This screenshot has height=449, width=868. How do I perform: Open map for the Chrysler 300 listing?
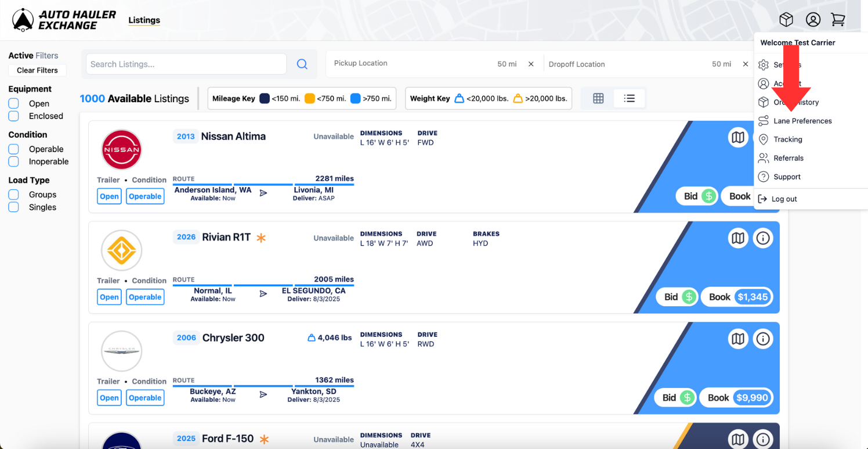(x=738, y=339)
